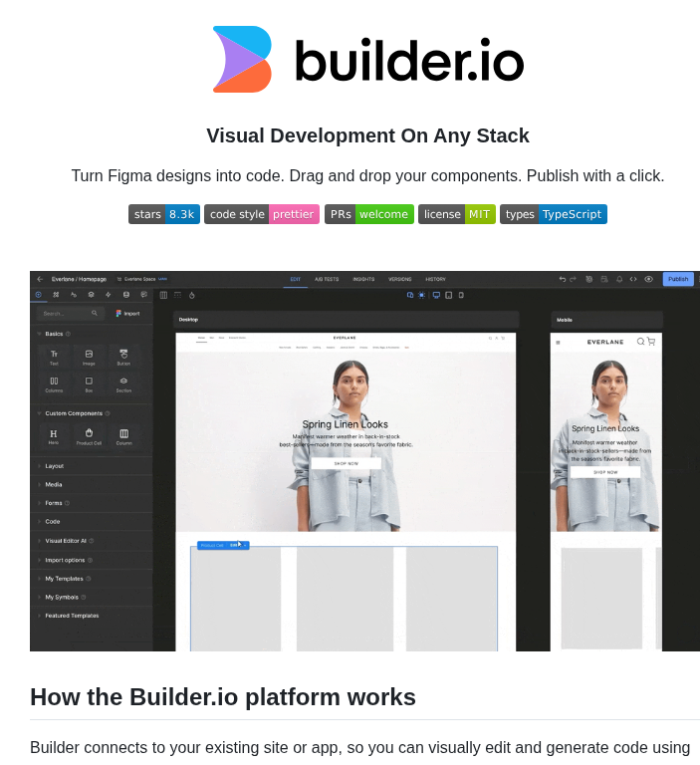700x765 pixels.
Task: Toggle the blue sun-like icon in device bar
Action: [x=421, y=295]
